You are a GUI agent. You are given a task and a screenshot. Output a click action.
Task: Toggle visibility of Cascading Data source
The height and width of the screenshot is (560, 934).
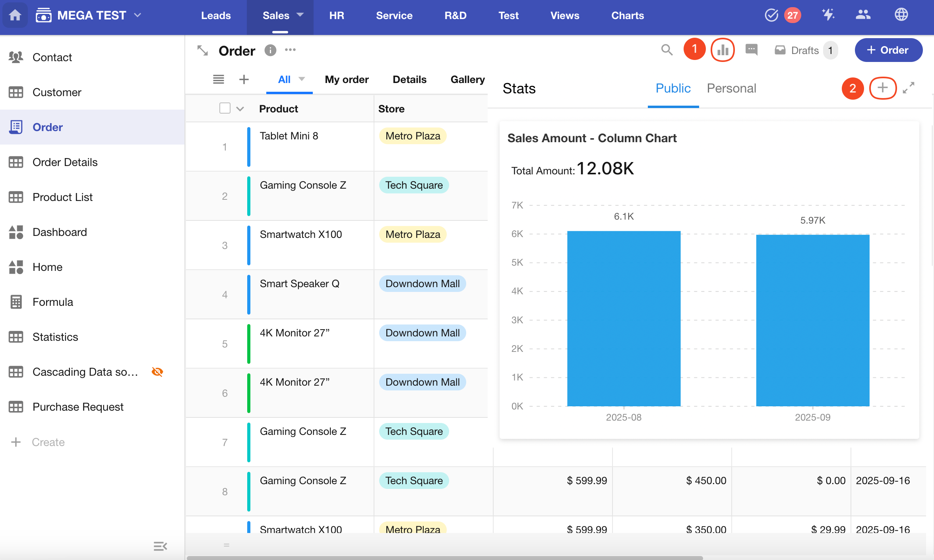coord(157,372)
